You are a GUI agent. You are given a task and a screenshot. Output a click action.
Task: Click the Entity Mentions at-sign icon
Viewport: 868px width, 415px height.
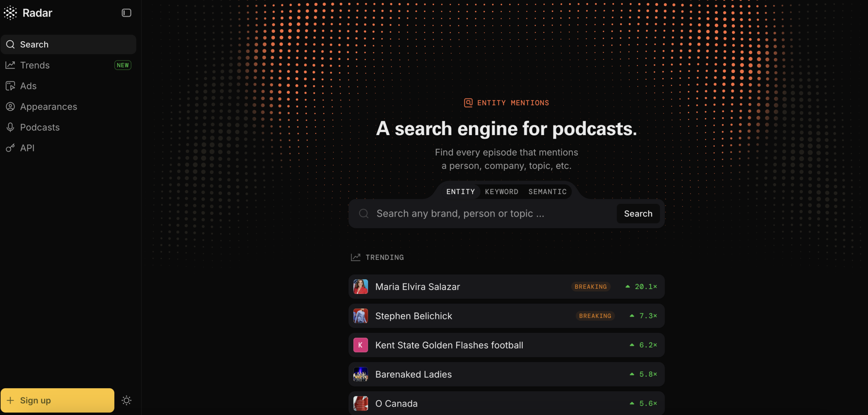468,103
